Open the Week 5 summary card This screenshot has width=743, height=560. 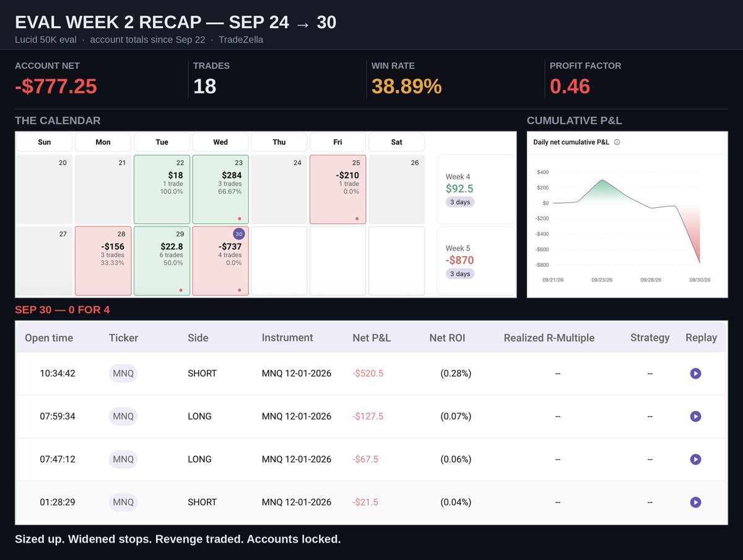coord(476,261)
